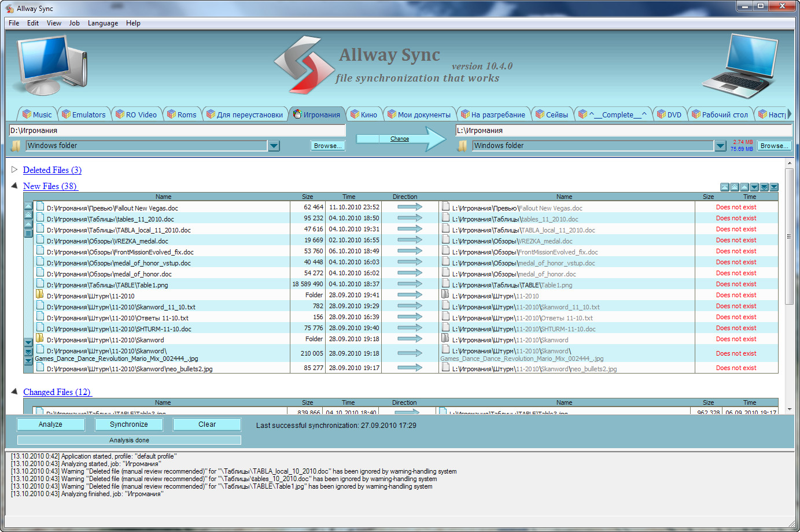The image size is (800, 532).
Task: Click left folder icon of Штурм\11-2010 row
Action: [x=40, y=294]
